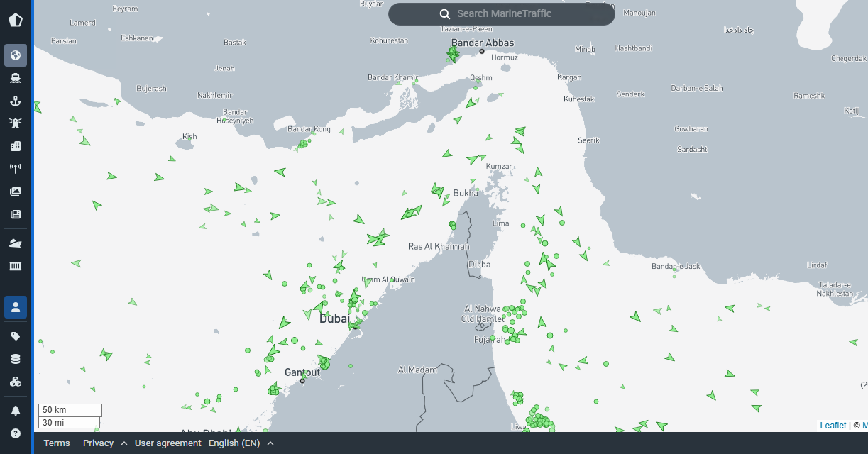Open the Terms link

pos(57,443)
